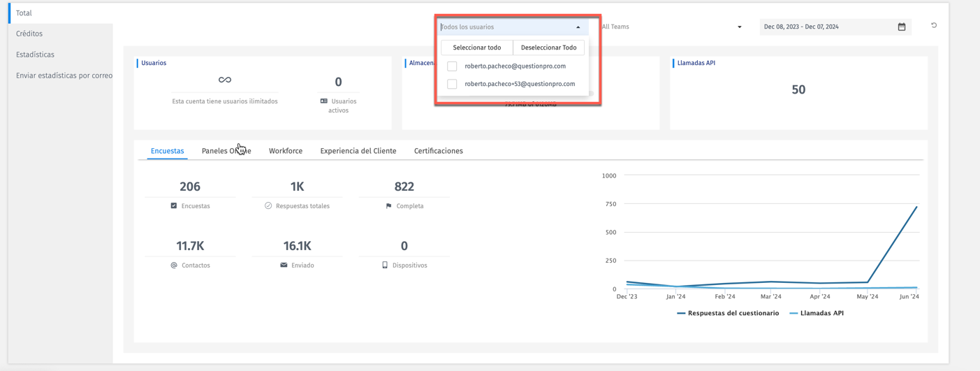Image resolution: width=980 pixels, height=371 pixels.
Task: Click the active users card icon
Action: (x=324, y=101)
